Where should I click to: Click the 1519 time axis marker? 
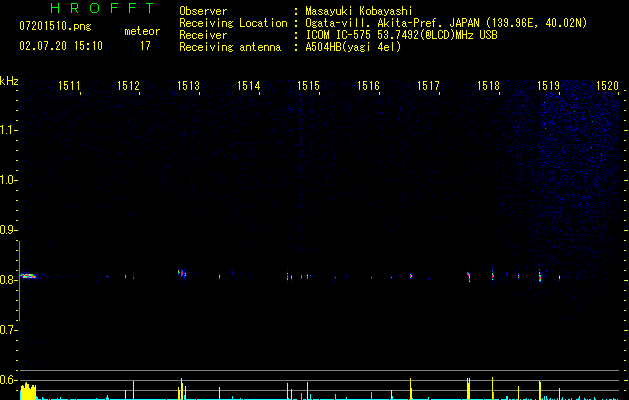tap(548, 86)
